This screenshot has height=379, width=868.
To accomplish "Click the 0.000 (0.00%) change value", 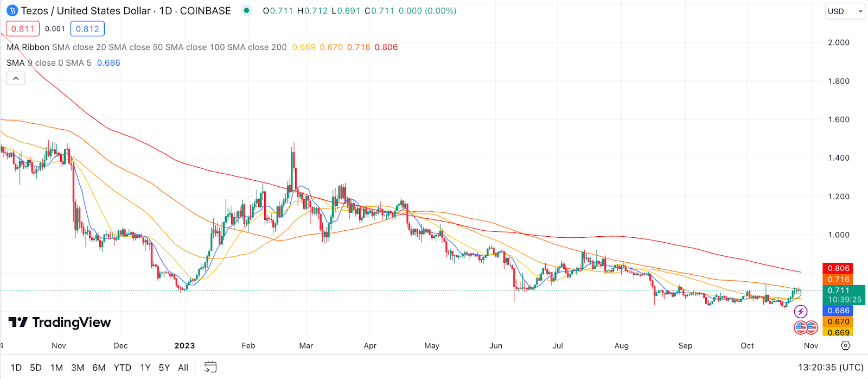I will [427, 11].
